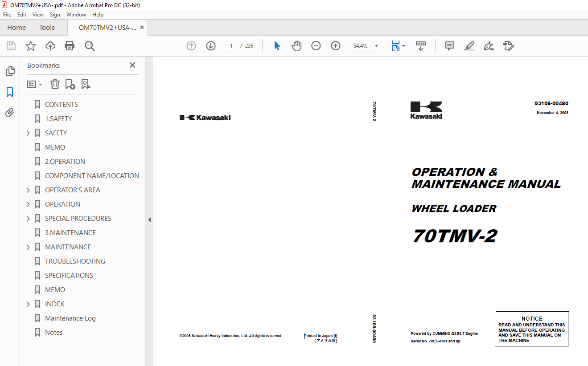The height and width of the screenshot is (366, 588).
Task: Activate the Selection arrow tool
Action: tap(277, 46)
